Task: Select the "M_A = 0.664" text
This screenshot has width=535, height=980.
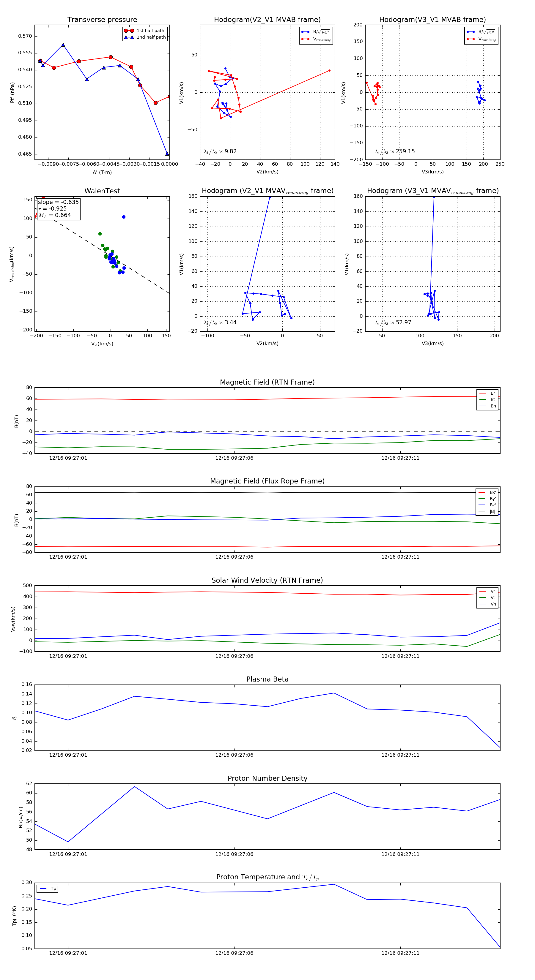Action: [x=54, y=215]
